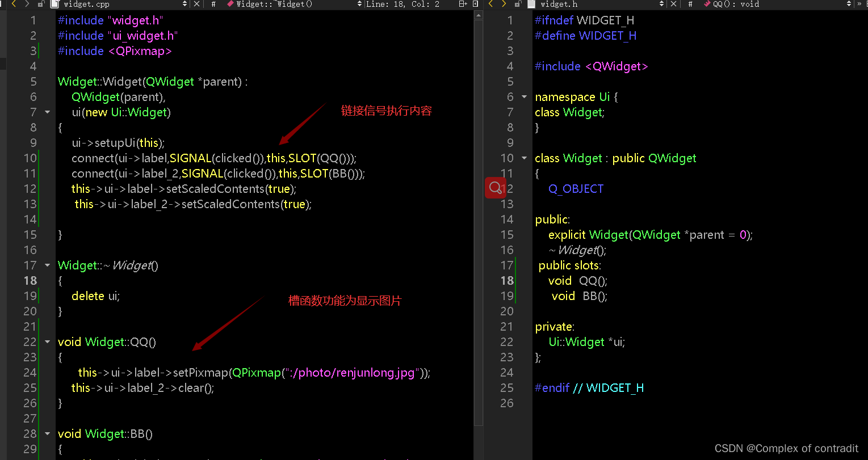
Task: Click the split side-by-side icon in left pane
Action: pyautogui.click(x=476, y=3)
